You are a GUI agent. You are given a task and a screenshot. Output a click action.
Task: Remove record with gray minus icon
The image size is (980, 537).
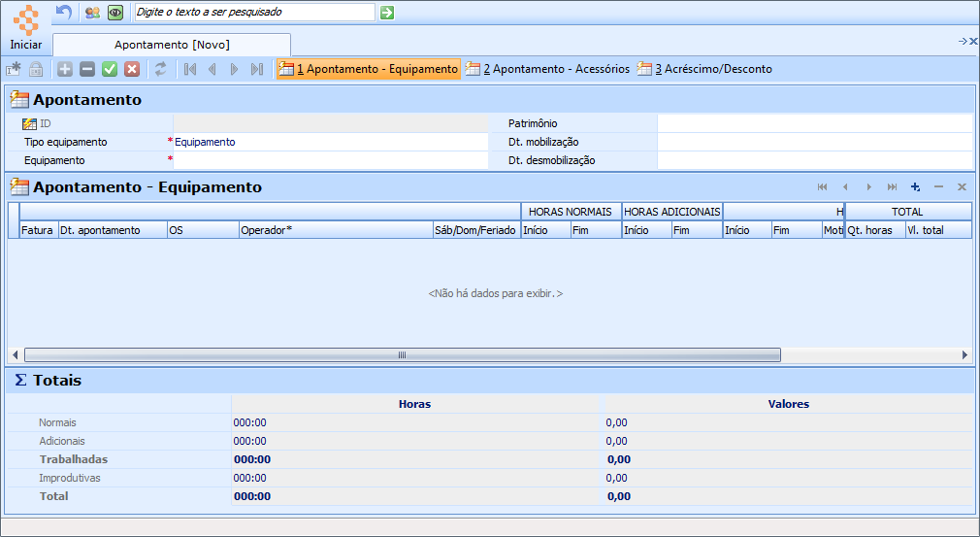(87, 69)
